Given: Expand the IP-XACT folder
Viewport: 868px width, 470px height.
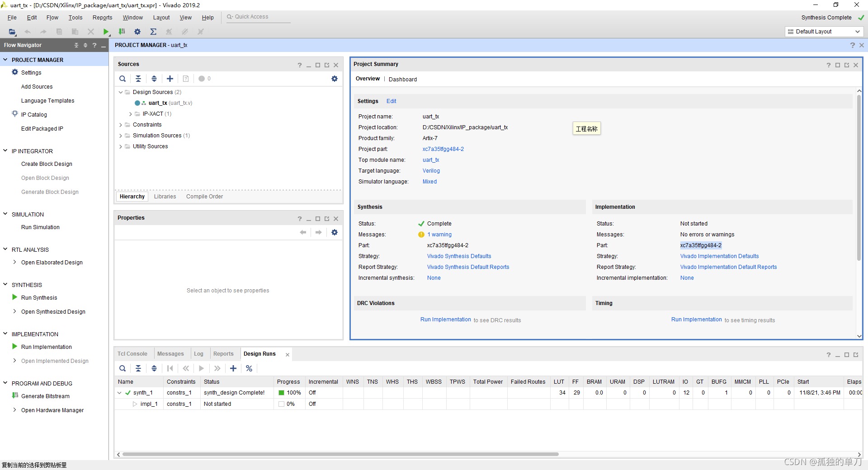Looking at the screenshot, I should 131,114.
